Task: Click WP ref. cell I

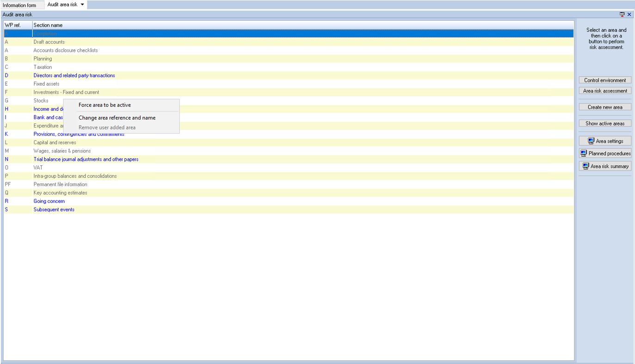Action: tap(18, 117)
